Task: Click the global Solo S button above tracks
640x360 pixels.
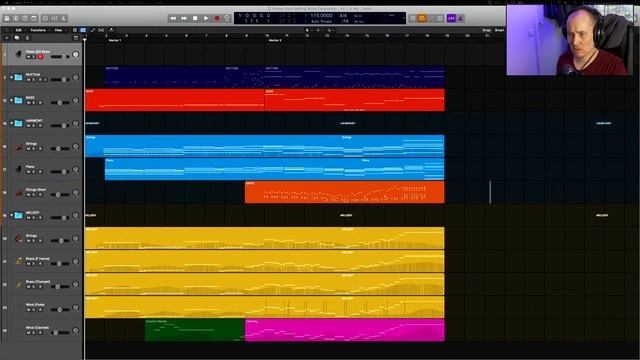Action: tap(27, 38)
